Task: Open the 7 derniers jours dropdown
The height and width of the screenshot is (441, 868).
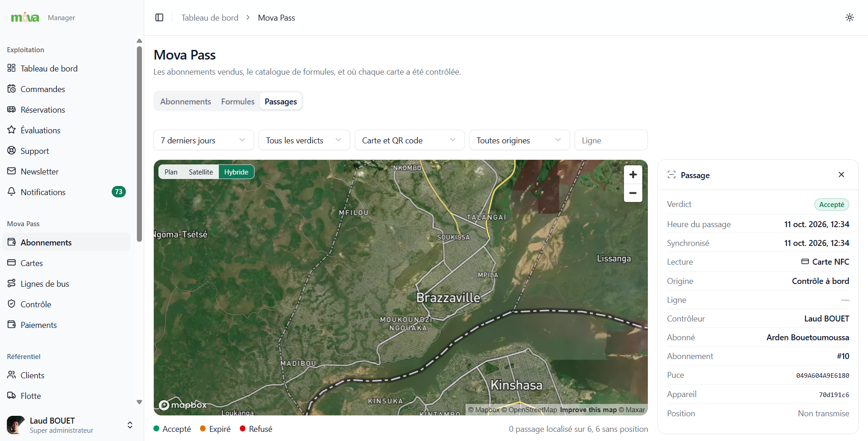Action: click(x=204, y=140)
